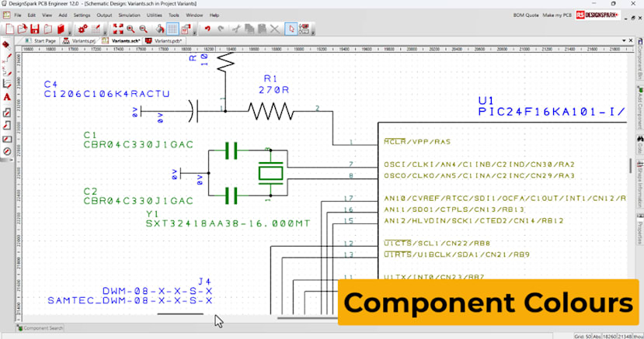Click the Make my PCB button
Image resolution: width=644 pixels, height=339 pixels.
click(557, 16)
